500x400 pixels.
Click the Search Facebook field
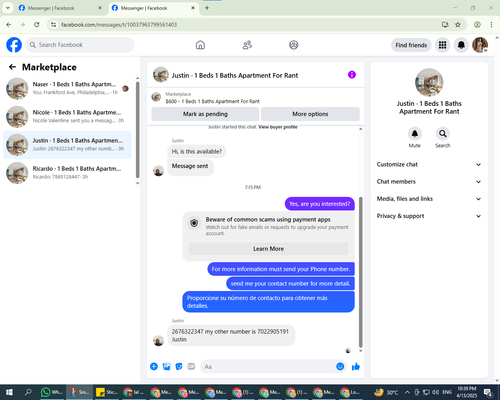(80, 45)
